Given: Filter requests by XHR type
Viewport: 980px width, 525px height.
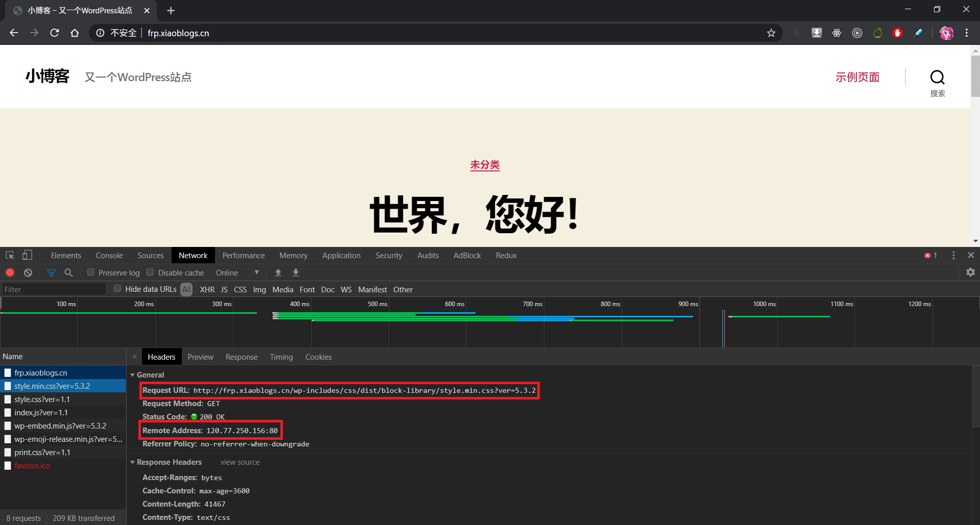Looking at the screenshot, I should coord(207,289).
